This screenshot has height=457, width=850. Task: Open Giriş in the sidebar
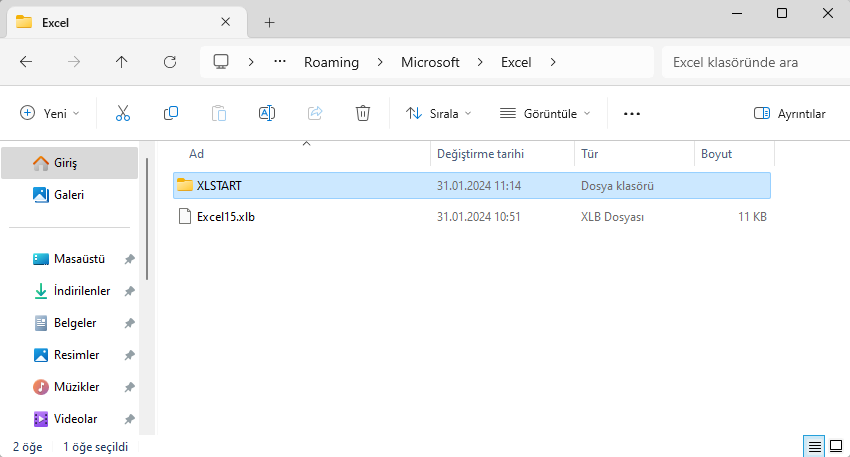[69, 163]
